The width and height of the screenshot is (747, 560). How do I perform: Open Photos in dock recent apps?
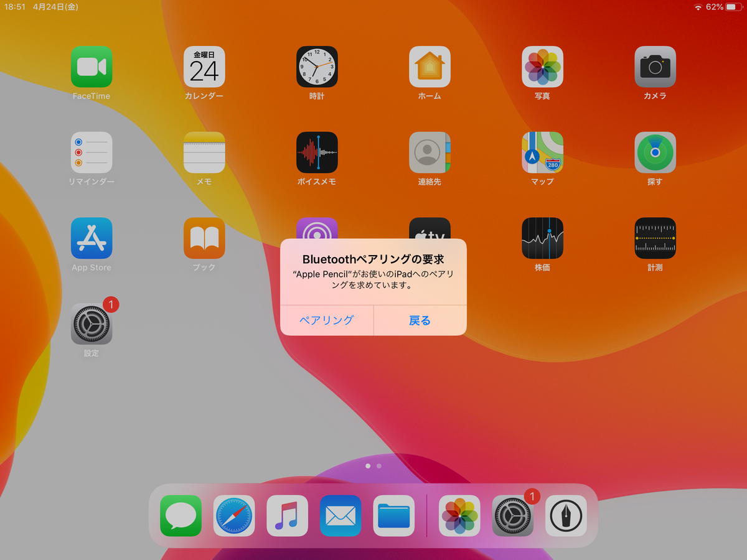pyautogui.click(x=459, y=516)
